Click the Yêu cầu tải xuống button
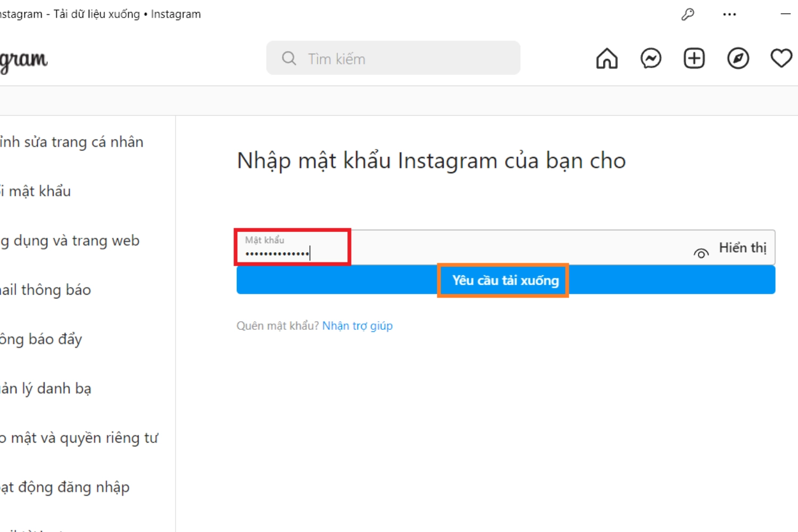Image resolution: width=798 pixels, height=532 pixels. click(505, 280)
